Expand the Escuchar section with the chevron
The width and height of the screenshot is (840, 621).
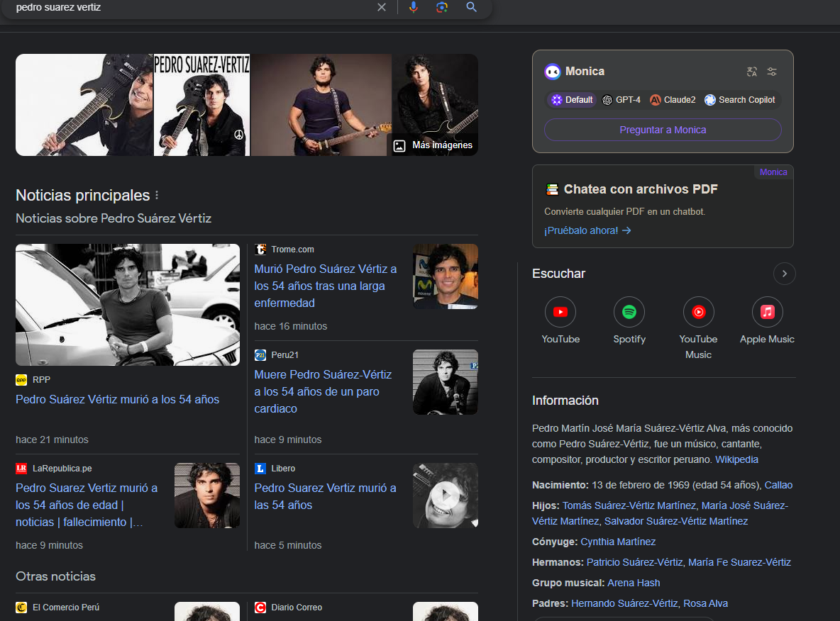(784, 274)
